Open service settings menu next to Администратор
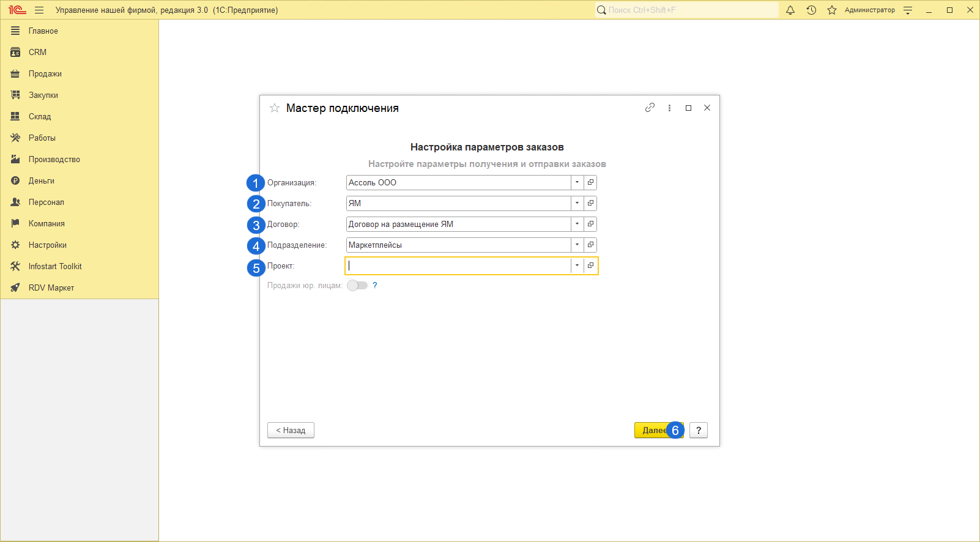The width and height of the screenshot is (980, 542). [x=908, y=10]
